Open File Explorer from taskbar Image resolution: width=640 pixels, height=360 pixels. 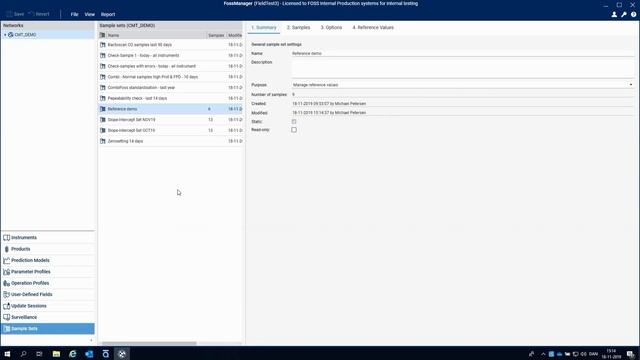(x=56, y=354)
